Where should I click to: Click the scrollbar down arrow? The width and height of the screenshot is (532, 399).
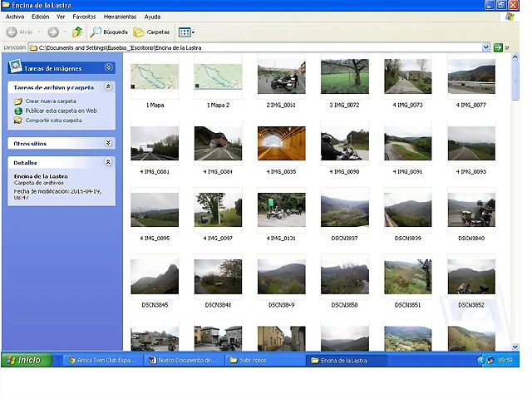515,347
